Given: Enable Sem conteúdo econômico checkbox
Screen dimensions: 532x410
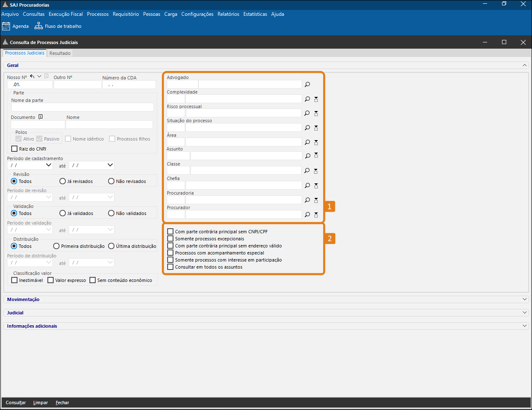Looking at the screenshot, I should [93, 280].
